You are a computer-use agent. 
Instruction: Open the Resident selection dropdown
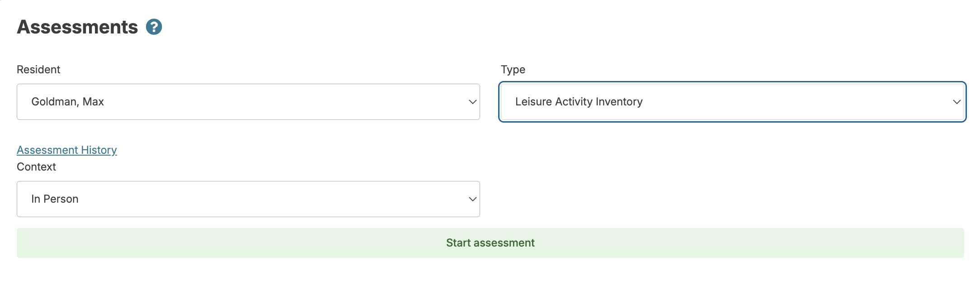point(248,102)
